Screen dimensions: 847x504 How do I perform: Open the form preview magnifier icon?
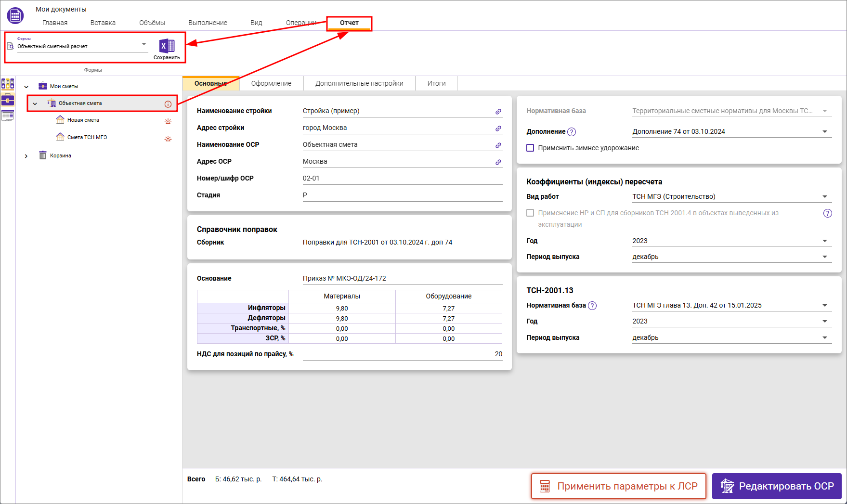[x=11, y=46]
